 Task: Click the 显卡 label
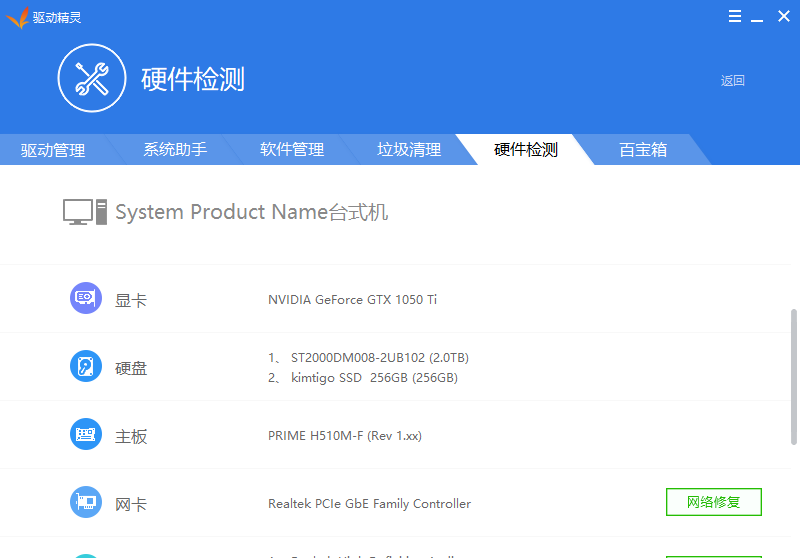131,300
